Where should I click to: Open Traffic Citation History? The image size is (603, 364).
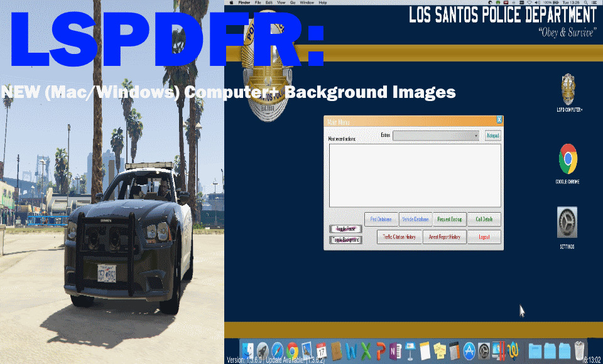pos(399,237)
